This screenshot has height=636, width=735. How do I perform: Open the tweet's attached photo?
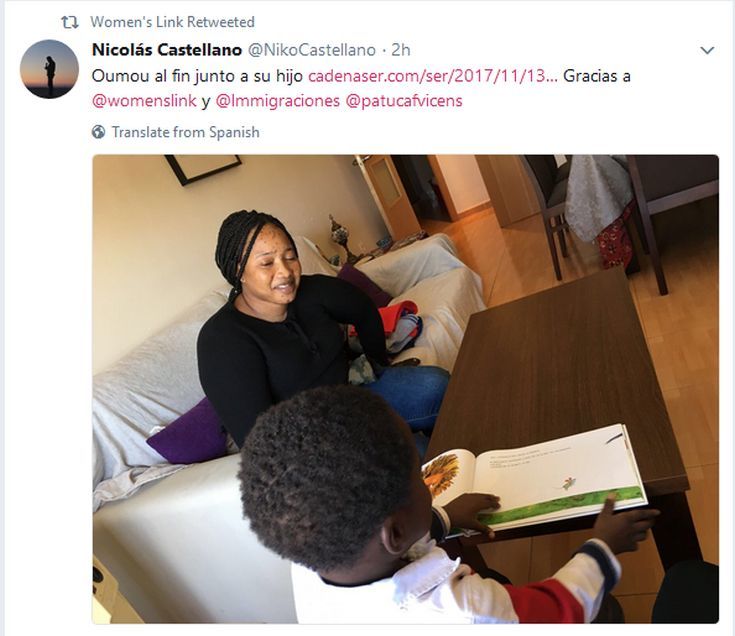pyautogui.click(x=405, y=389)
